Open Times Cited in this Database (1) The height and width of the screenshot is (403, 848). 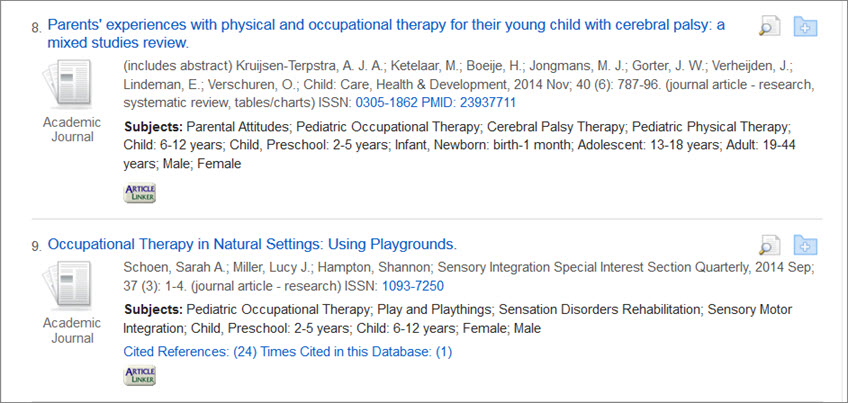tap(356, 351)
